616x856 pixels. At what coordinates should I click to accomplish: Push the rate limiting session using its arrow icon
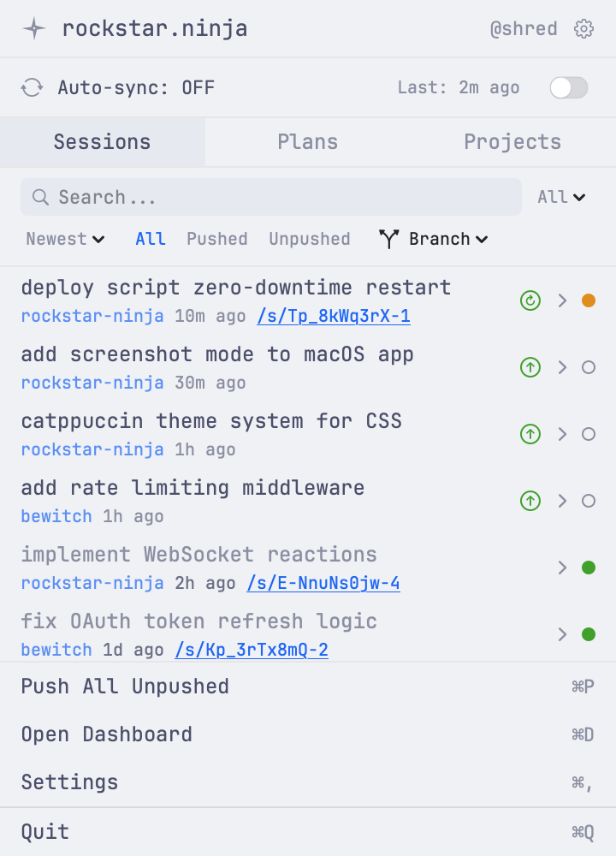tap(529, 501)
